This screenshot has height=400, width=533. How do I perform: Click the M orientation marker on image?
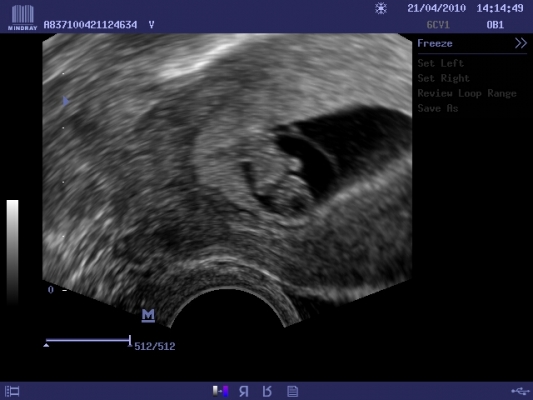pyautogui.click(x=148, y=315)
